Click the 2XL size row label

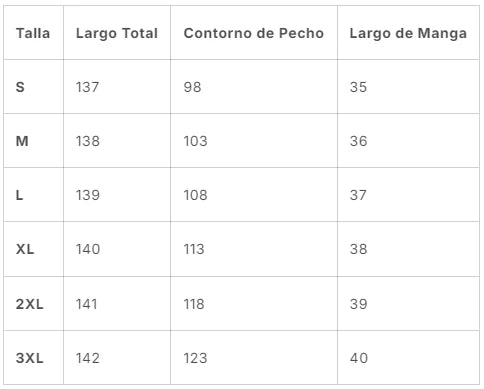(x=29, y=304)
